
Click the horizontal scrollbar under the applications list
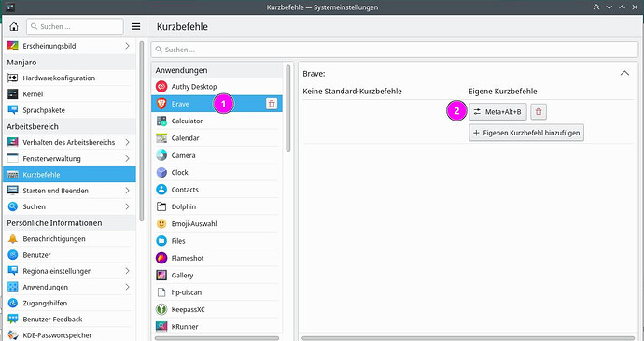pyautogui.click(x=217, y=338)
